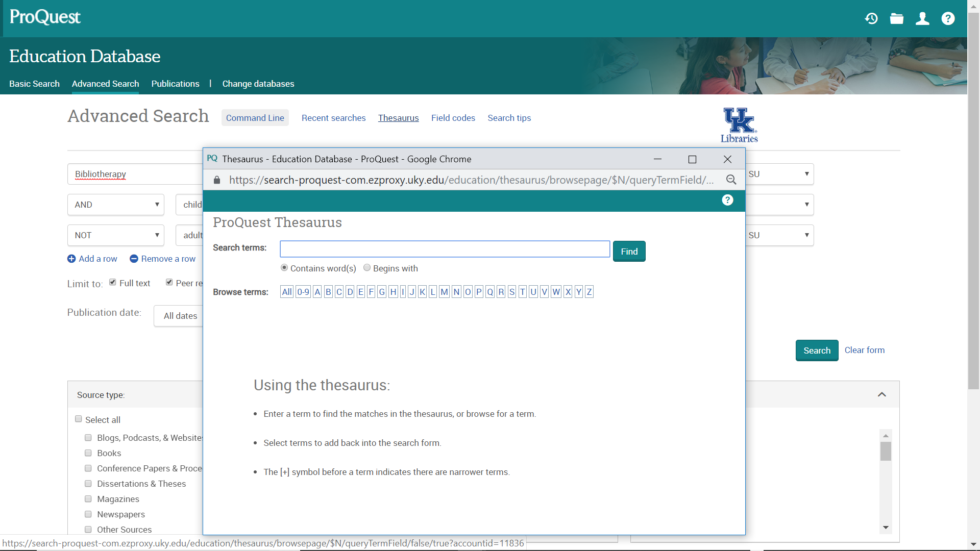Open the NOT operator dropdown
This screenshot has width=980, height=551.
[x=115, y=235]
